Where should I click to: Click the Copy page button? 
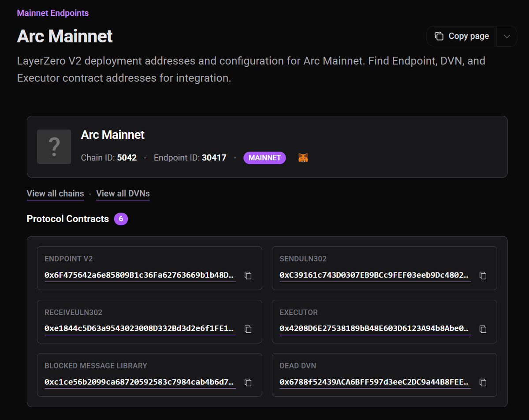tap(462, 36)
